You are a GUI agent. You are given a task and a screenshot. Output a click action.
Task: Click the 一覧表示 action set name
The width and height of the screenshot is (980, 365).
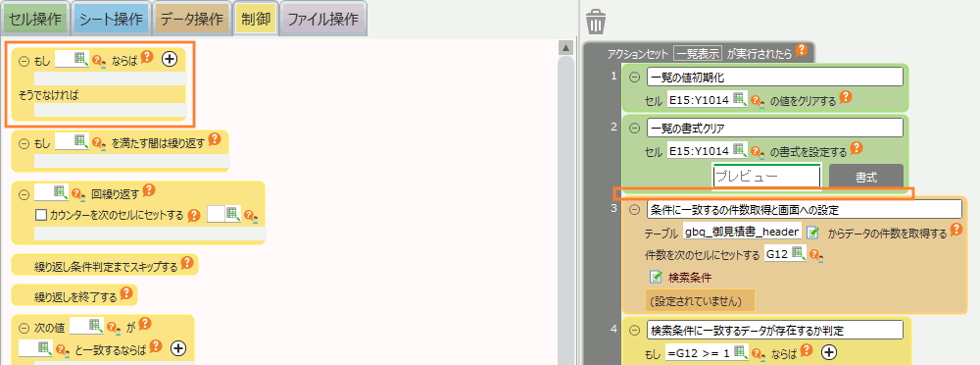pos(698,53)
